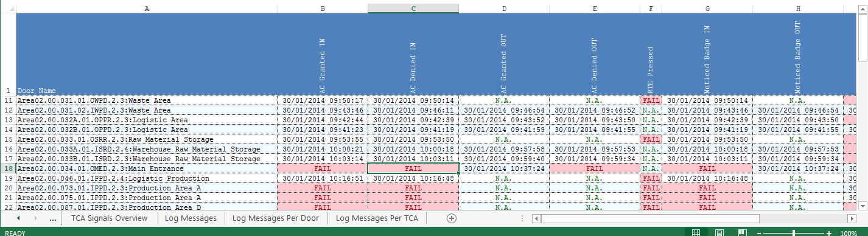Click the RTE Pressed header cell
Viewport: 868px width, 236px height.
tap(651, 54)
